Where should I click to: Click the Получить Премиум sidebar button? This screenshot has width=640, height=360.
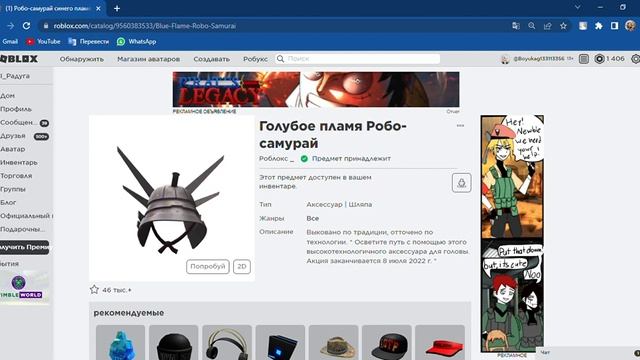tap(24, 247)
